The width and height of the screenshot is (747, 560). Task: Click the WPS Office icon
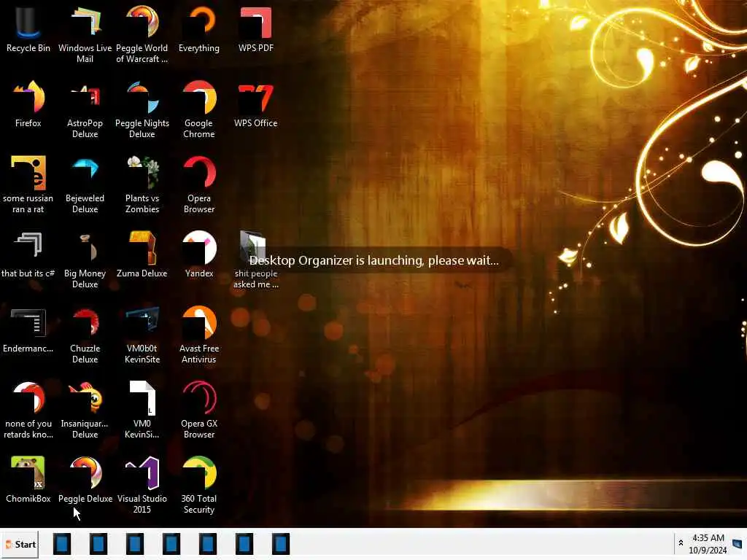pyautogui.click(x=256, y=104)
